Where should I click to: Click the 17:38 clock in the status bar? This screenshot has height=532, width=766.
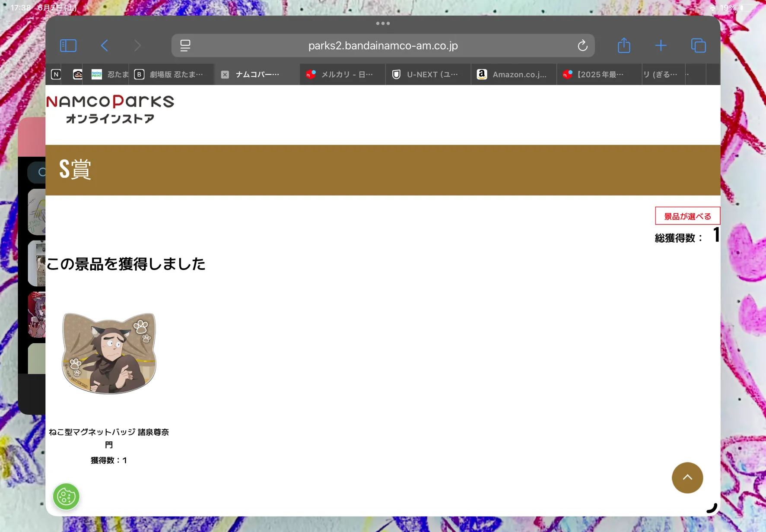point(20,8)
